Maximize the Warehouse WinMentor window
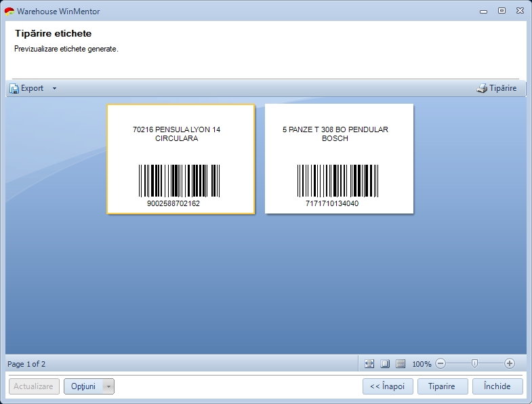532x404 pixels. (502, 11)
